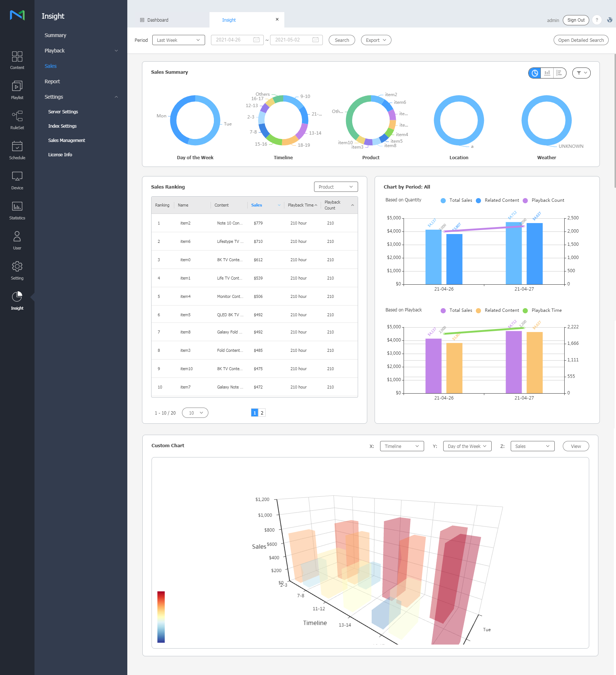Open the Last Week period dropdown

tap(178, 40)
